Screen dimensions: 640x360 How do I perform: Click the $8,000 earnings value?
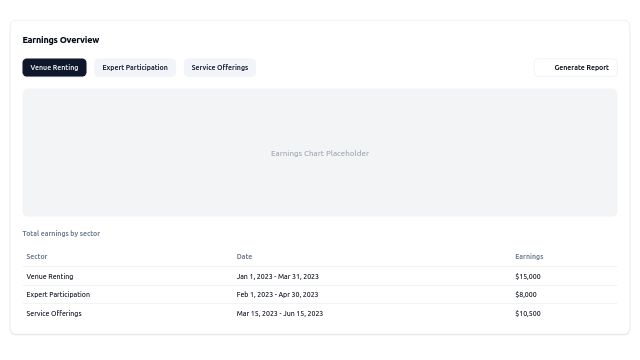tap(526, 294)
